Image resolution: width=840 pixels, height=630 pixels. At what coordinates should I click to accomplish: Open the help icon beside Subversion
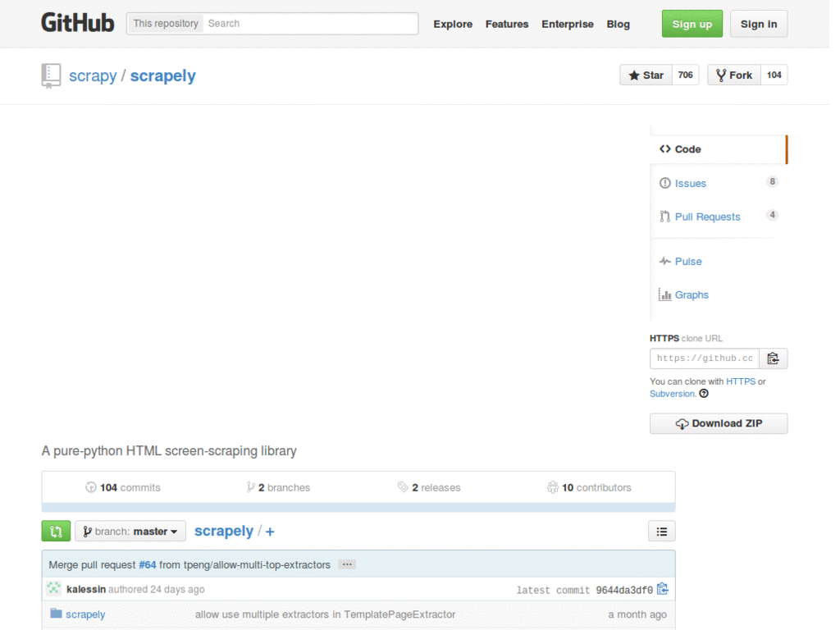pyautogui.click(x=704, y=394)
